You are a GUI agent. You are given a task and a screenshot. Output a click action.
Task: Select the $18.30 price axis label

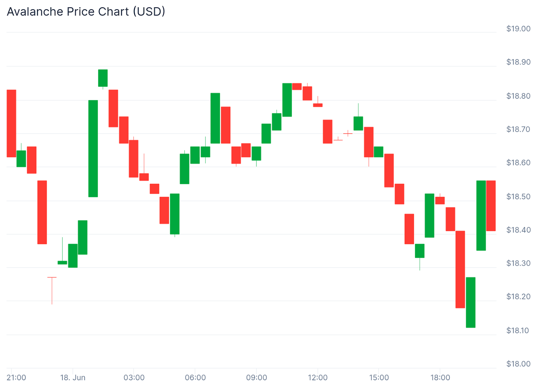coord(518,263)
